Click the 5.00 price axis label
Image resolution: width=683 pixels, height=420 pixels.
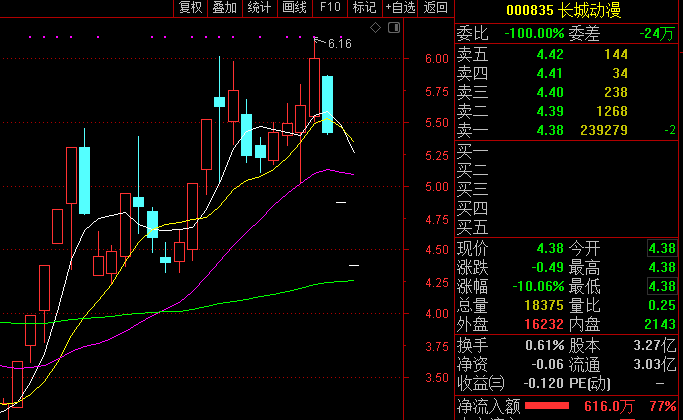tap(437, 187)
